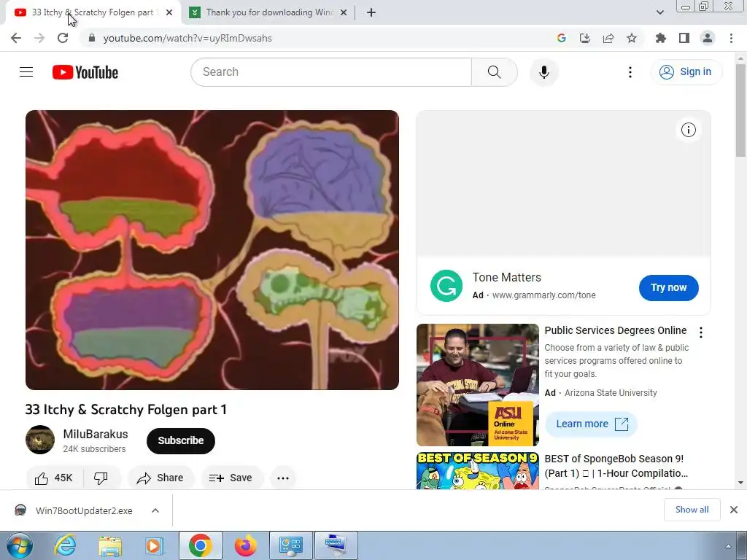Screen dimensions: 747x560
Task: Switch to Thank you for downloading tab
Action: [269, 12]
